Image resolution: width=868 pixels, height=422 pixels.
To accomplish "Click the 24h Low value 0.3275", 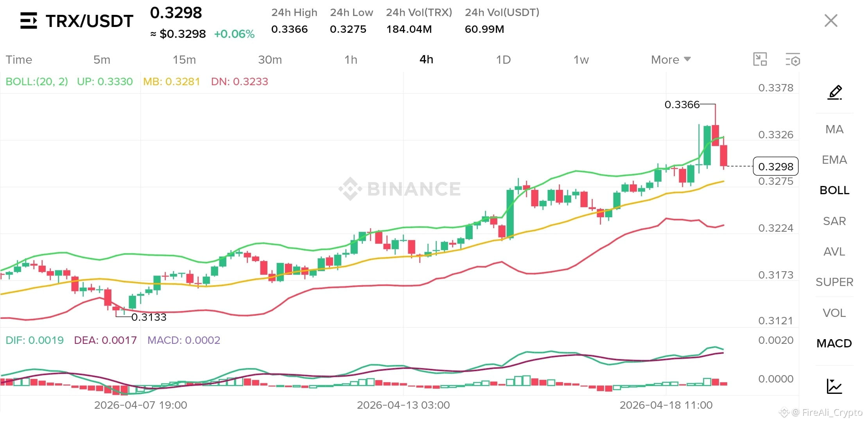I will [x=348, y=29].
